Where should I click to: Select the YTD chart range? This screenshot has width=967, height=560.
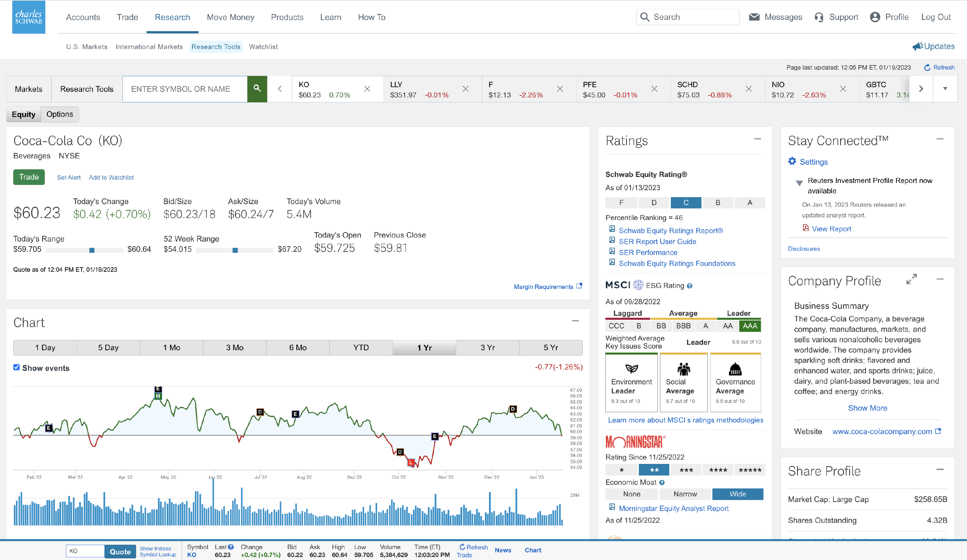[361, 348]
